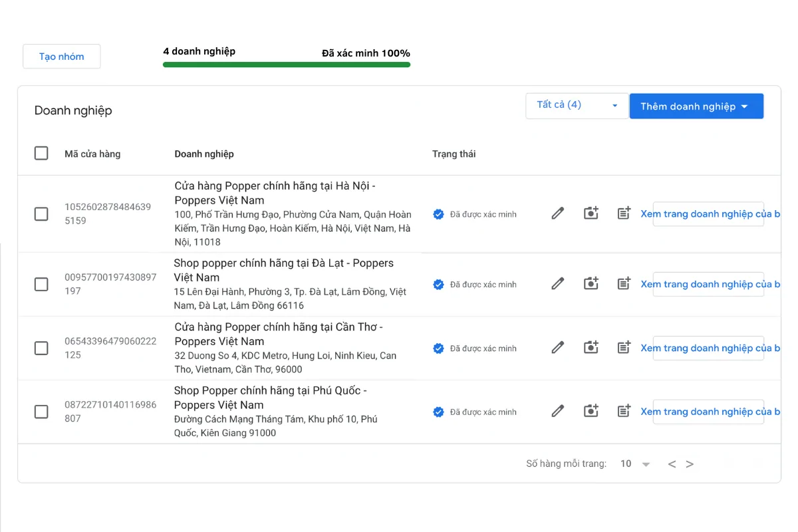Edit the Phú Quốc shop with pencil icon

pyautogui.click(x=558, y=412)
